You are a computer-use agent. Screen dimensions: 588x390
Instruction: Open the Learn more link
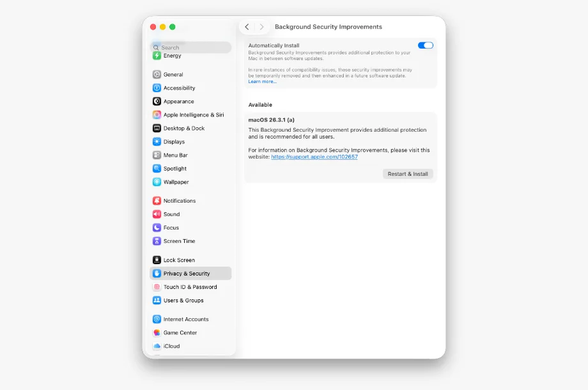pos(262,82)
